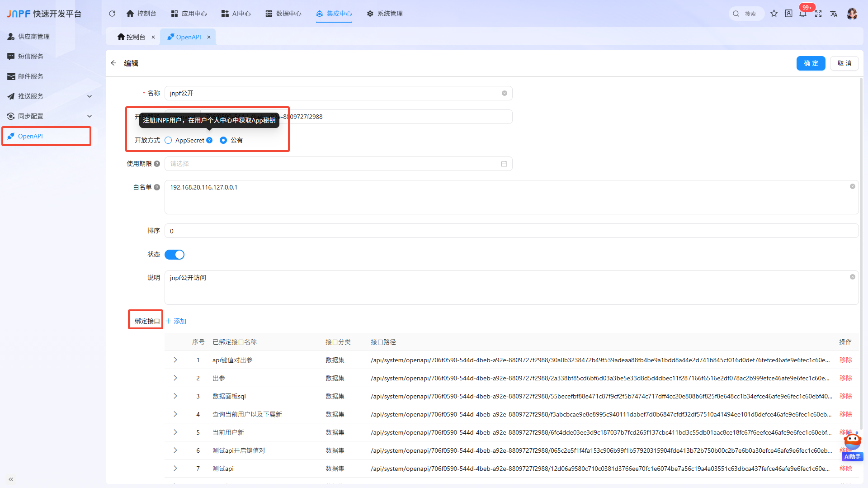Viewport: 868px width, 488px height.
Task: Click into the 排序 input field
Action: (511, 231)
